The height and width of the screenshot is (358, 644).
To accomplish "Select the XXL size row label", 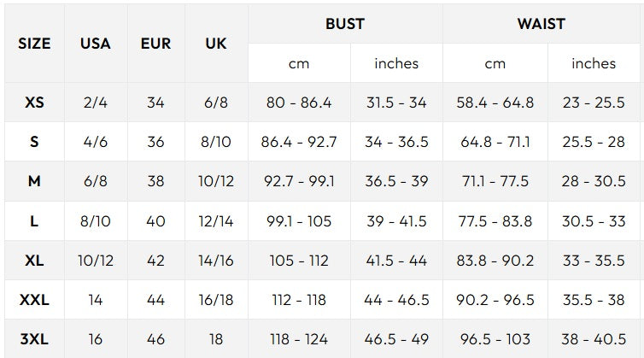I will pyautogui.click(x=34, y=300).
